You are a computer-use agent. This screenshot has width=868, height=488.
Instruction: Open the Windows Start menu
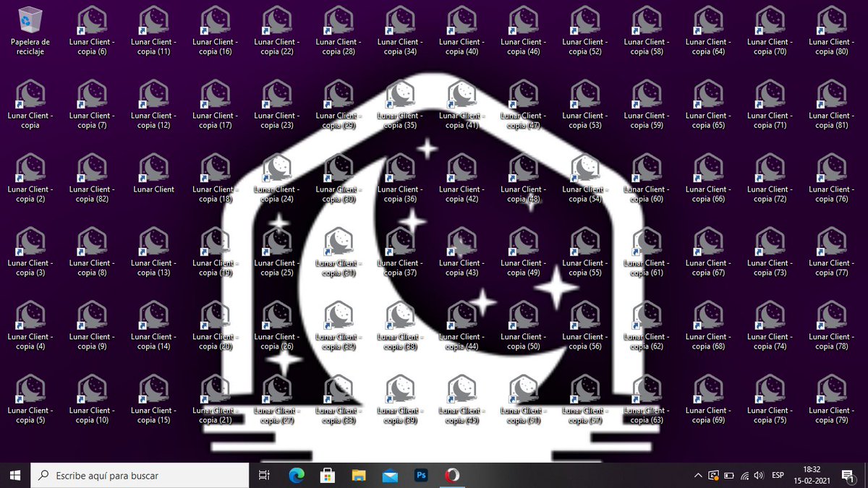14,475
